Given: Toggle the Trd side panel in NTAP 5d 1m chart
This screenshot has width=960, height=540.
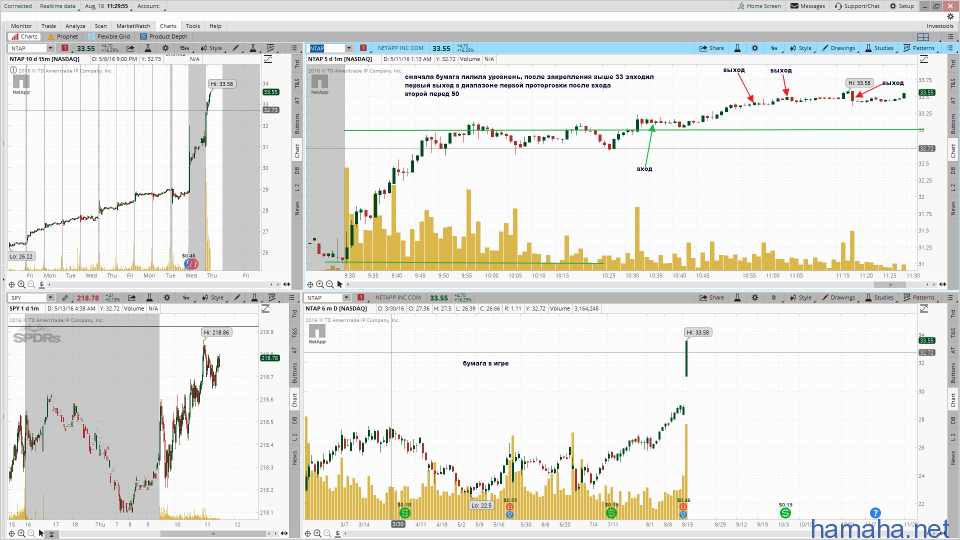Looking at the screenshot, I should [953, 64].
